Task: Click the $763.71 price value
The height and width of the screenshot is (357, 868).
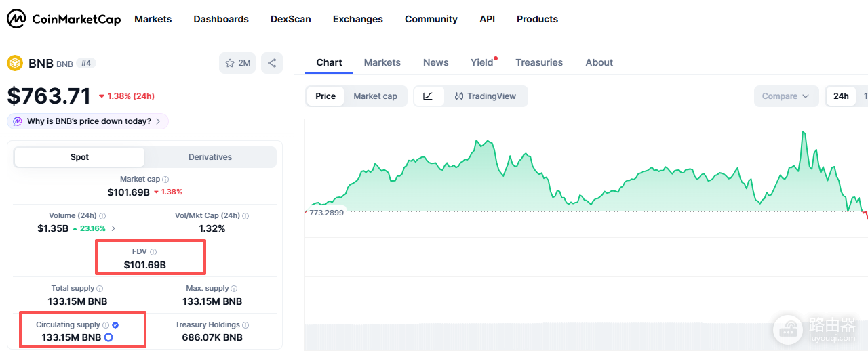Action: tap(49, 96)
